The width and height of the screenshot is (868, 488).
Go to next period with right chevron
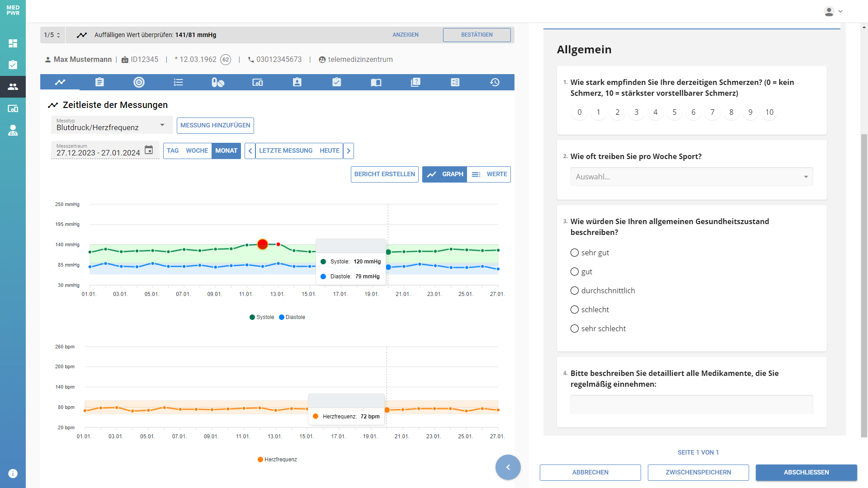pos(349,151)
